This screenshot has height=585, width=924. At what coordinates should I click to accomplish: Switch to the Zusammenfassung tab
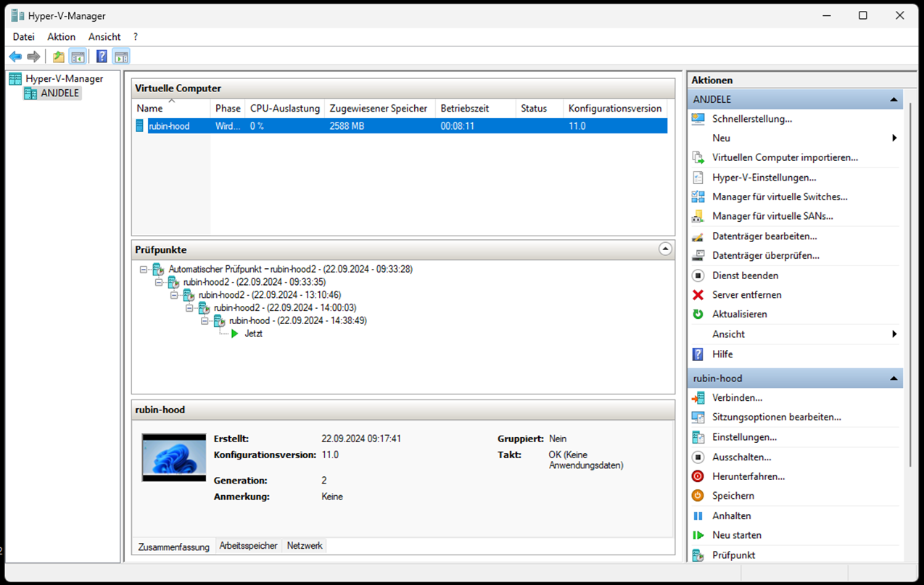click(x=174, y=547)
